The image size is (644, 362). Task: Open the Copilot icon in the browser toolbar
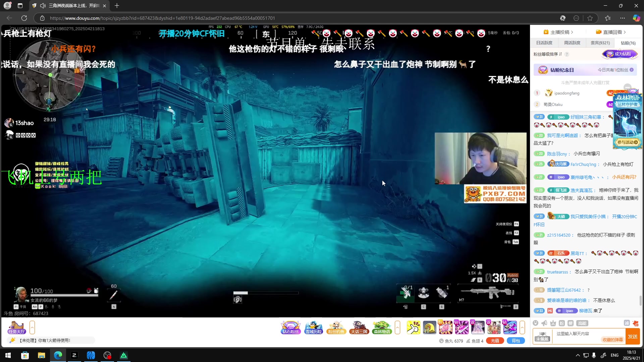636,18
